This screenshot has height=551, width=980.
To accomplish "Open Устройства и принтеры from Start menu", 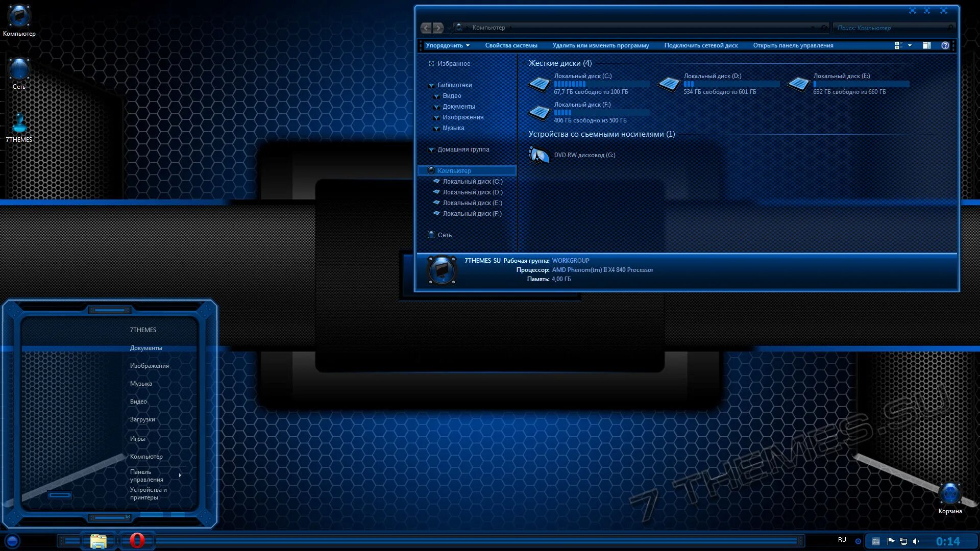I will 148,493.
